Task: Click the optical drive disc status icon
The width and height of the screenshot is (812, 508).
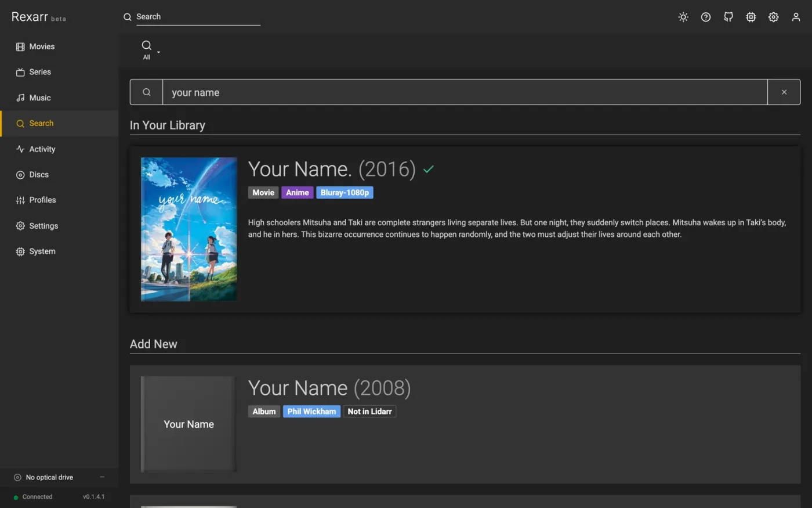Action: [x=17, y=477]
